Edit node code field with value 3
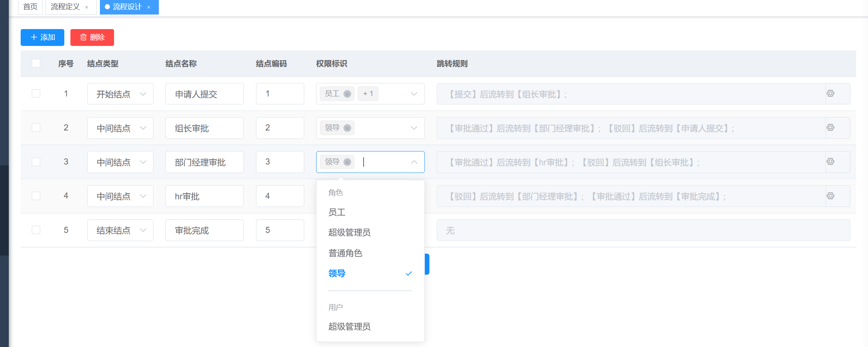This screenshot has width=868, height=347. pyautogui.click(x=280, y=162)
